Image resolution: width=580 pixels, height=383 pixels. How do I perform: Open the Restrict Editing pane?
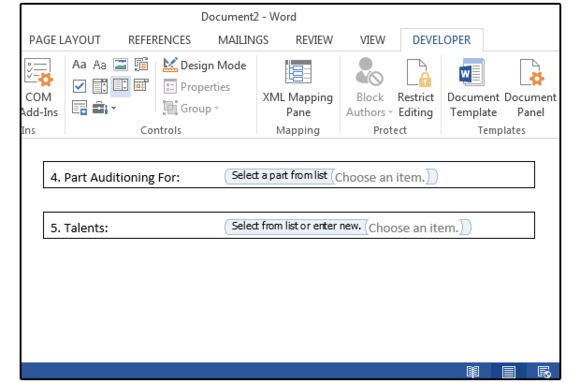416,89
